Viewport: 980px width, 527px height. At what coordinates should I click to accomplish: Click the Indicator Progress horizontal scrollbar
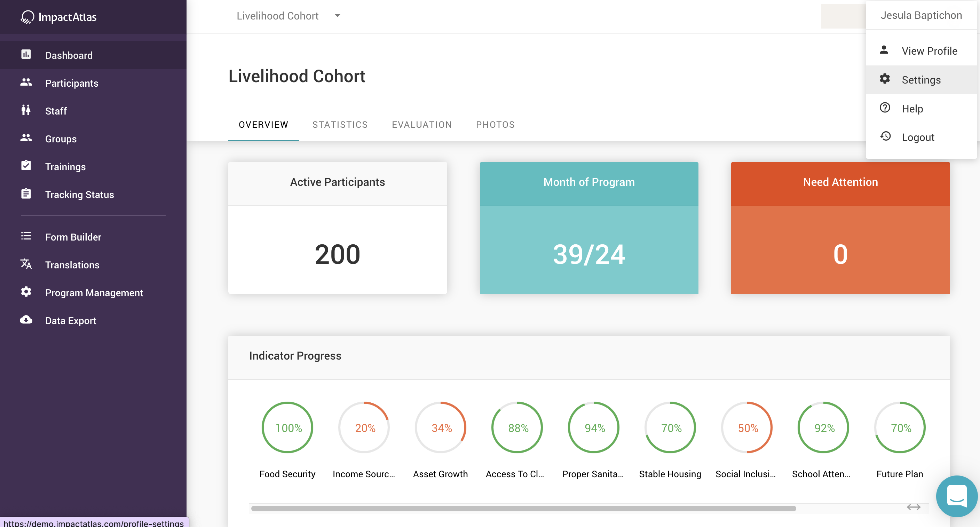tap(523, 508)
